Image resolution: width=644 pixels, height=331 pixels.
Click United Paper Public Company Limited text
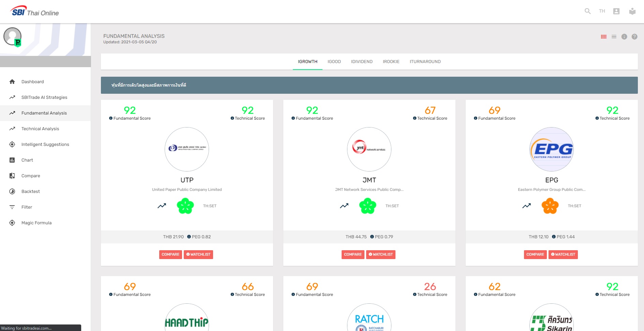point(187,190)
